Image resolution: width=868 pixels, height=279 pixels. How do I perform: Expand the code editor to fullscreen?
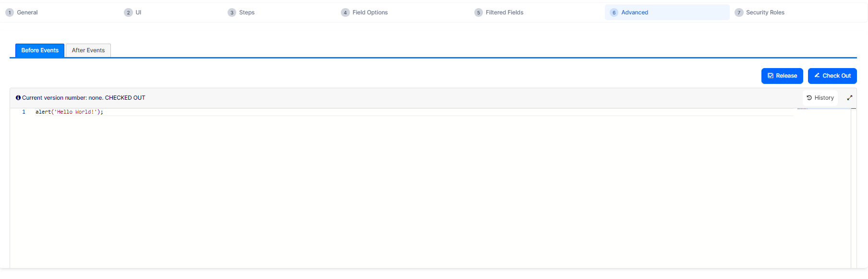click(849, 98)
